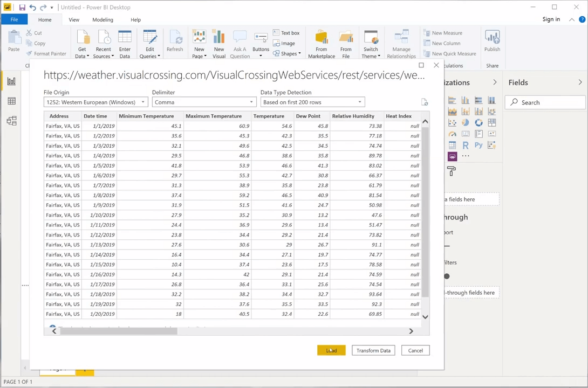Switch to Data view in left sidebar
The image size is (588, 388).
11,101
